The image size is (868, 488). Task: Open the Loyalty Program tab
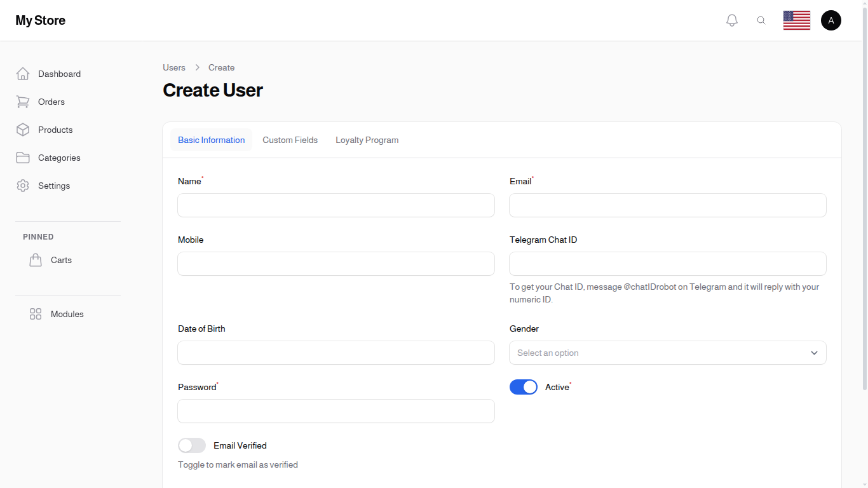[x=367, y=140]
